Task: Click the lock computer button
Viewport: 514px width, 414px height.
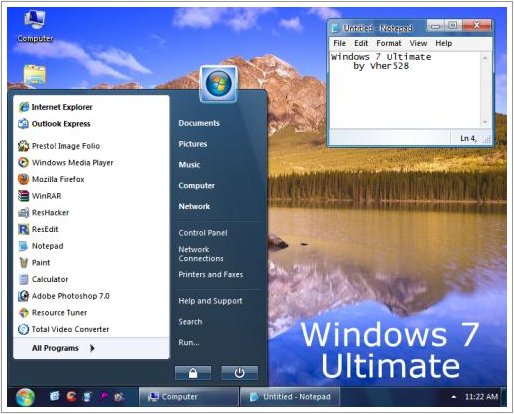Action: pyautogui.click(x=193, y=373)
